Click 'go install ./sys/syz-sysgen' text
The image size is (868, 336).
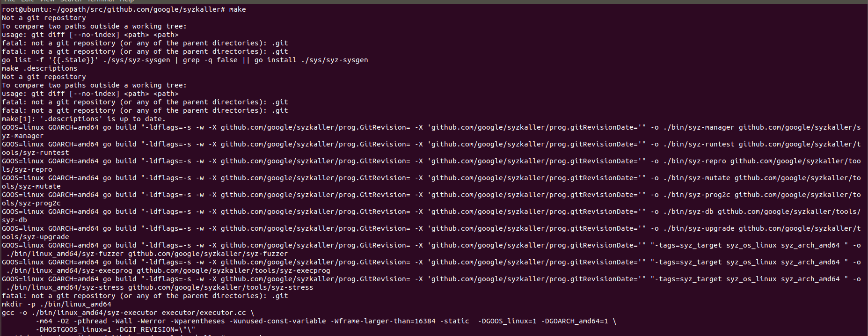click(x=311, y=60)
